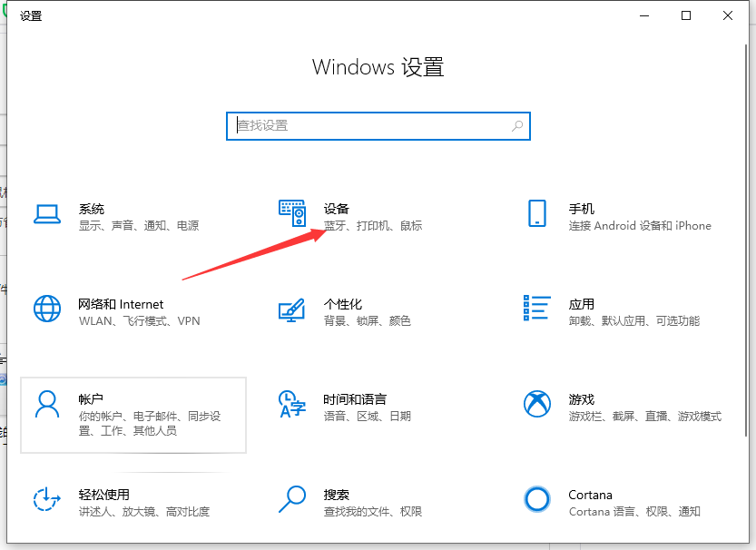The image size is (756, 550).
Task: Open the Apps (应用) list icon
Action: [x=536, y=309]
